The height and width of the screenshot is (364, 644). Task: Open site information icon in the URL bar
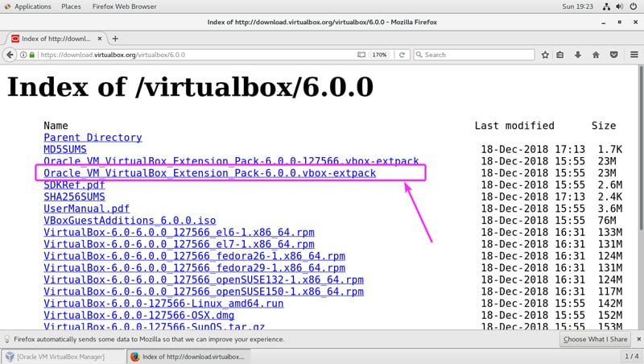(23, 55)
